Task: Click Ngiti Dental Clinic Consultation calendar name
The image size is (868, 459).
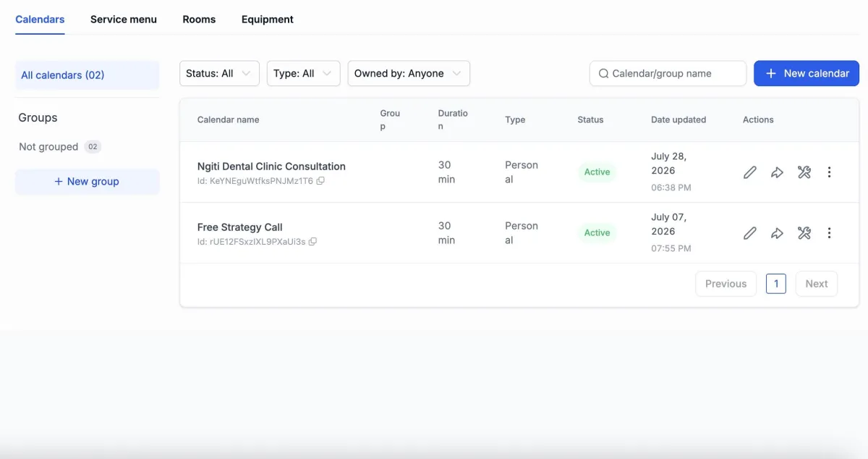Action: [x=271, y=167]
